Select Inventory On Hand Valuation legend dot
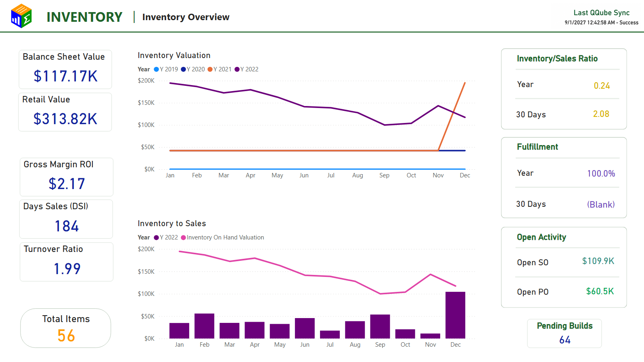The height and width of the screenshot is (362, 644). pyautogui.click(x=184, y=237)
